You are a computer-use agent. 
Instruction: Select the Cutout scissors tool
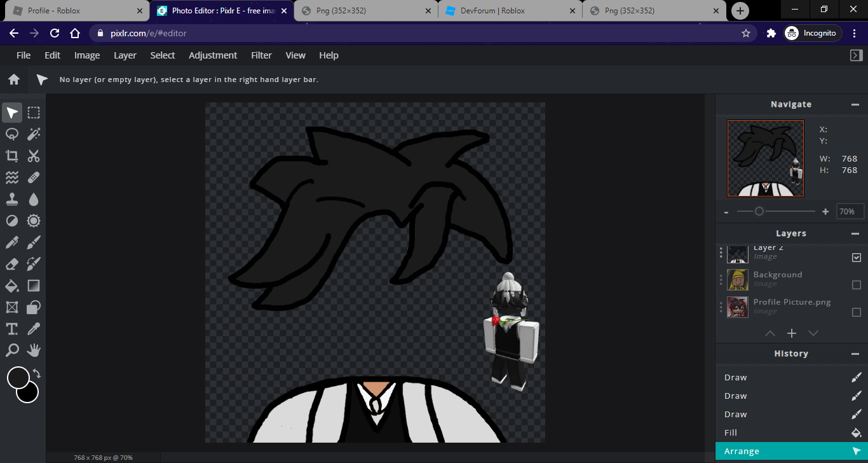(34, 156)
